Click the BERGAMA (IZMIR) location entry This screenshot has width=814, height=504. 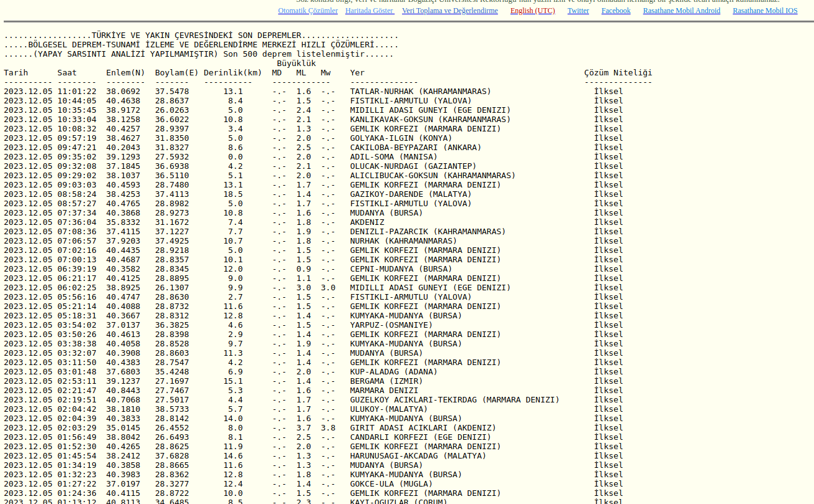coord(386,381)
